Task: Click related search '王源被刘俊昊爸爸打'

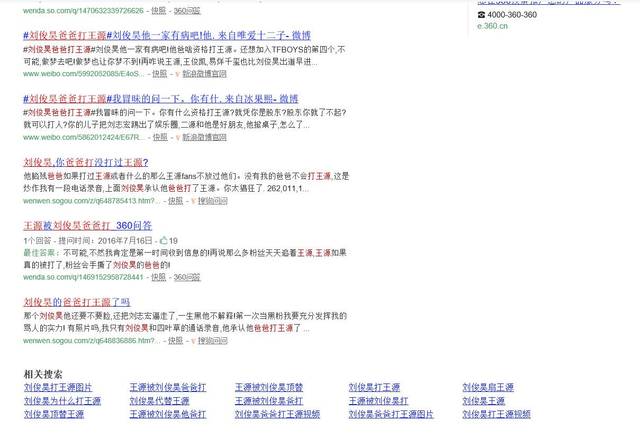Action: [x=168, y=387]
